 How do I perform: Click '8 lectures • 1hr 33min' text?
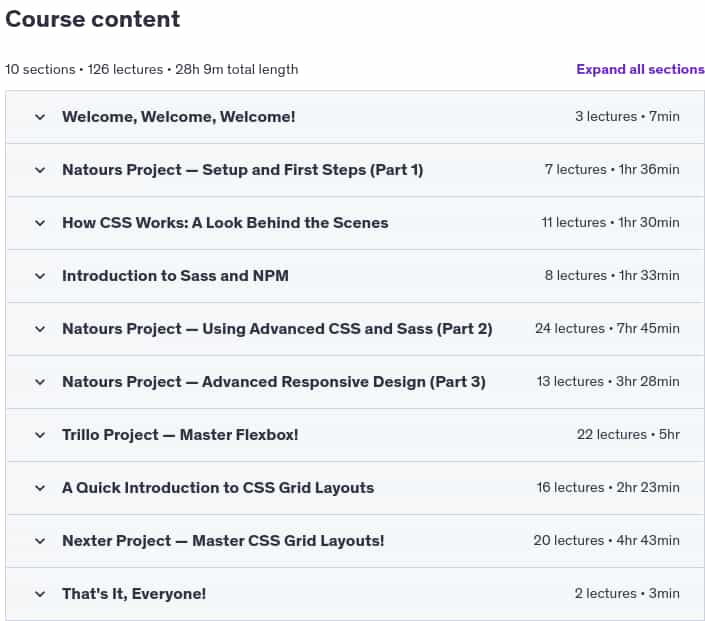(612, 275)
